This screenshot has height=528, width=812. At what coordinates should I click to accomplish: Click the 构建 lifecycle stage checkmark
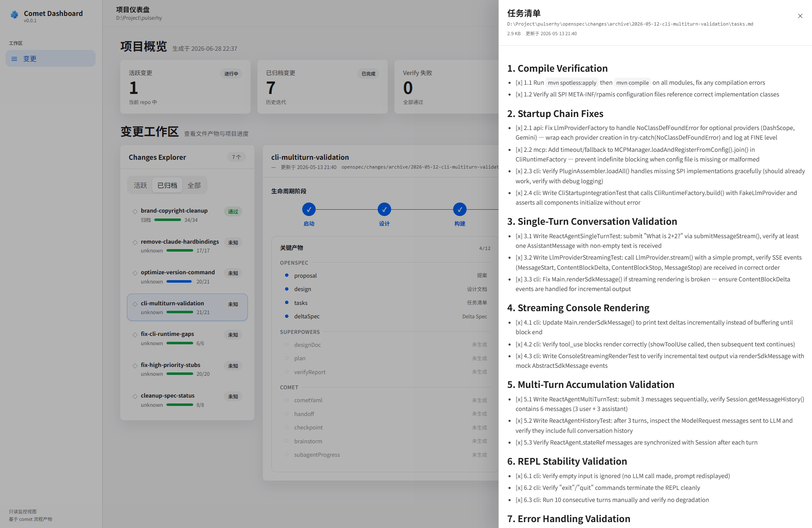click(x=460, y=209)
